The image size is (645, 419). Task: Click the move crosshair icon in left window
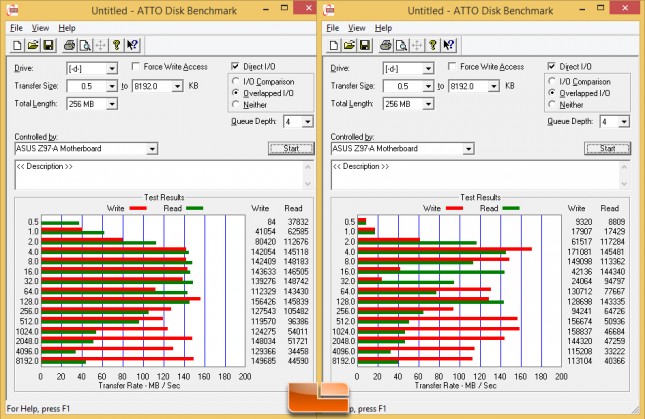[x=101, y=45]
